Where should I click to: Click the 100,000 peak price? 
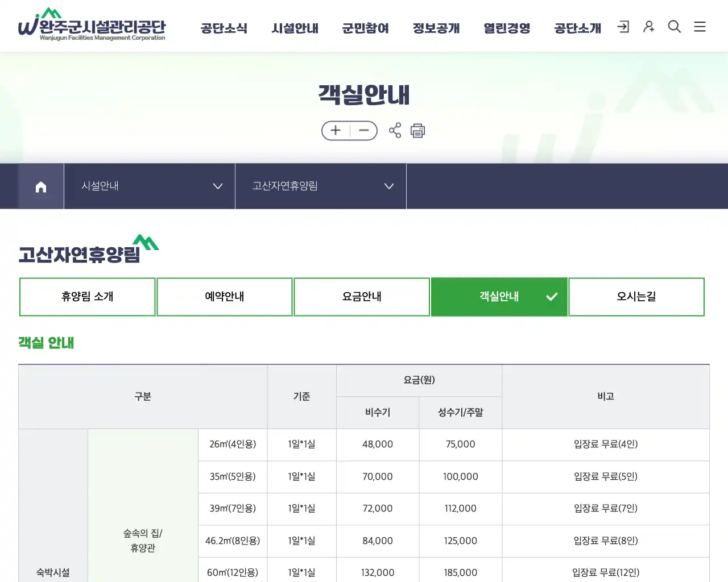pyautogui.click(x=461, y=477)
